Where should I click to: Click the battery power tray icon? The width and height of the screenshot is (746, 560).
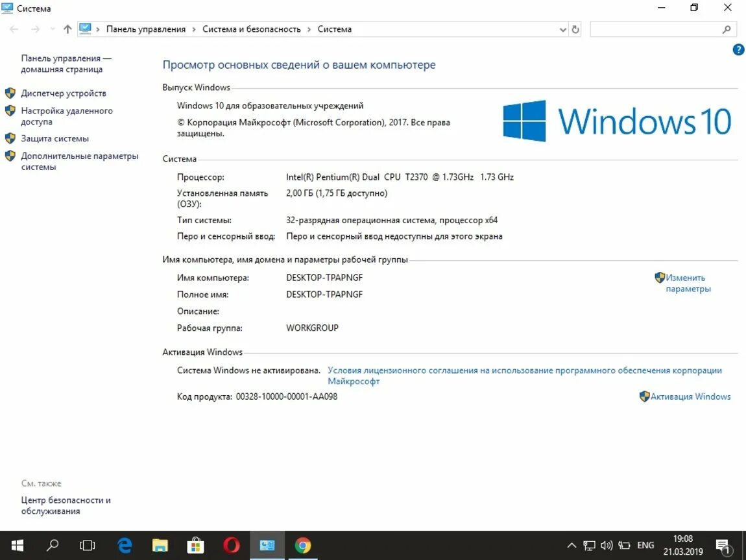[624, 546]
